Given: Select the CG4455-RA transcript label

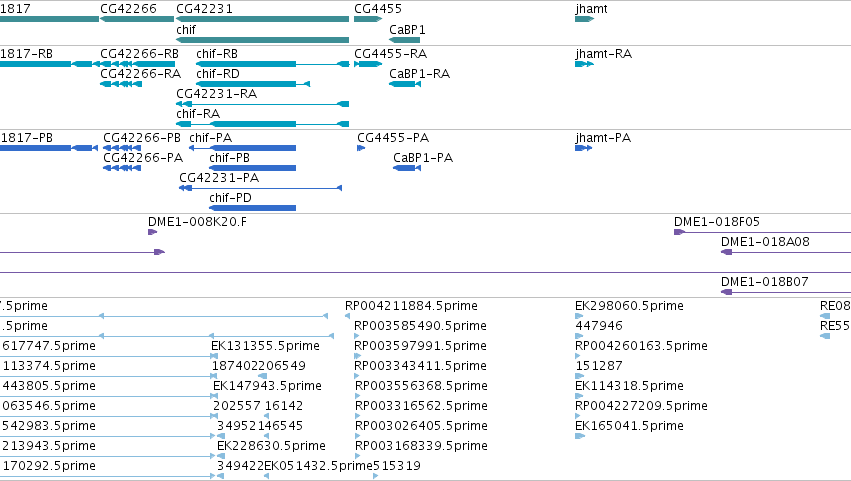Looking at the screenshot, I should pyautogui.click(x=391, y=54).
